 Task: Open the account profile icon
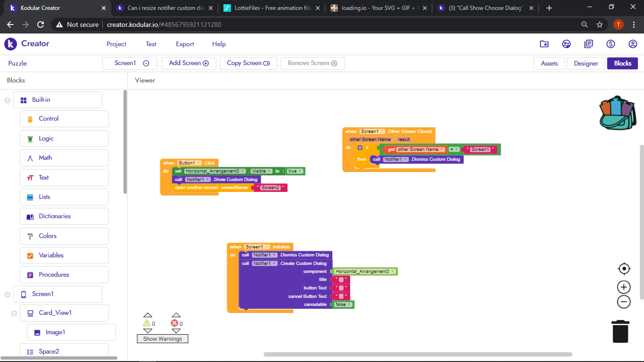click(633, 44)
